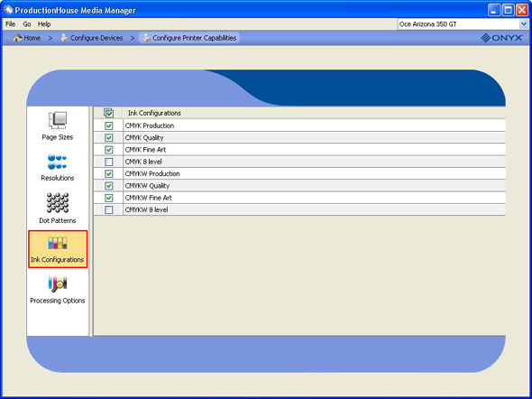Select the Ink Configurations cartridge icon
This screenshot has height=399, width=532.
pos(58,243)
